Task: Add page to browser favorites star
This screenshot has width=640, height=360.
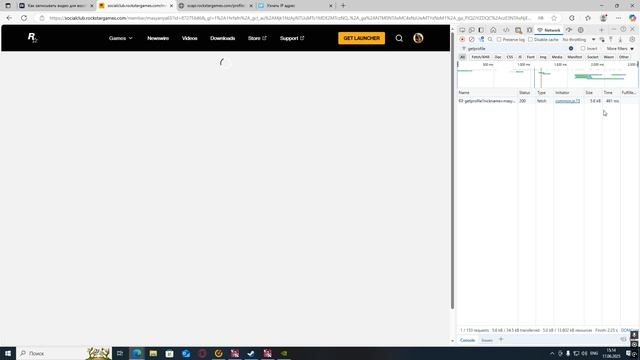Action: tap(554, 18)
